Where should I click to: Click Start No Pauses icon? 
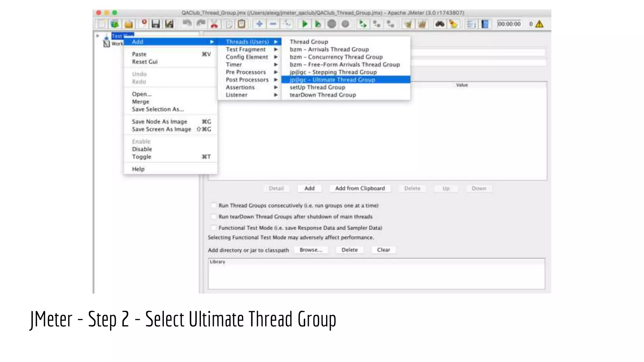click(318, 24)
